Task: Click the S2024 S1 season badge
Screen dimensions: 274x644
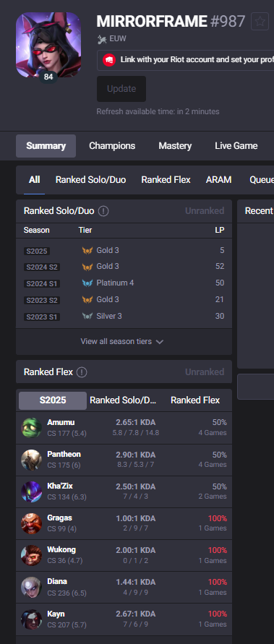Action: (x=42, y=284)
